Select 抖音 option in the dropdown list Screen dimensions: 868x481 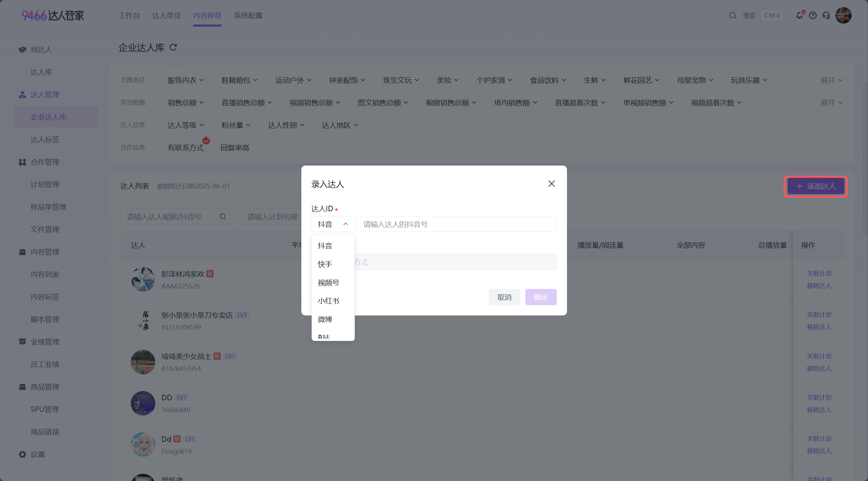pos(333,246)
